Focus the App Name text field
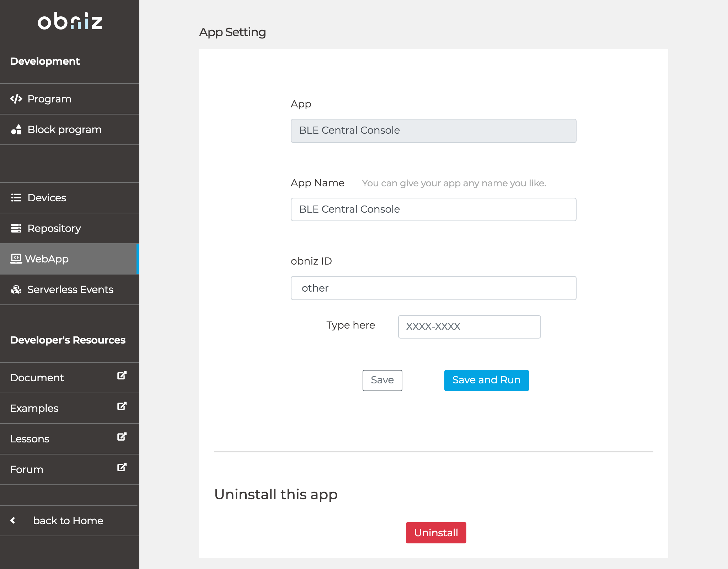728x569 pixels. tap(433, 209)
